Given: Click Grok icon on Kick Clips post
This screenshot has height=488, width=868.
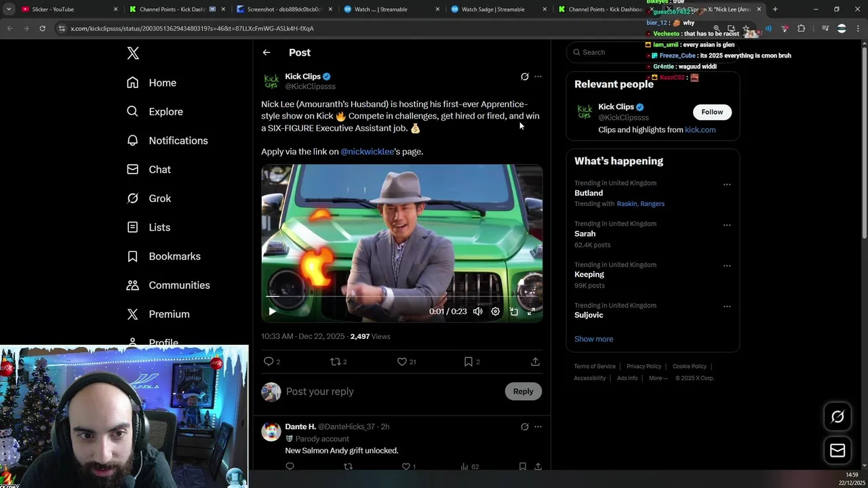Looking at the screenshot, I should pos(524,77).
